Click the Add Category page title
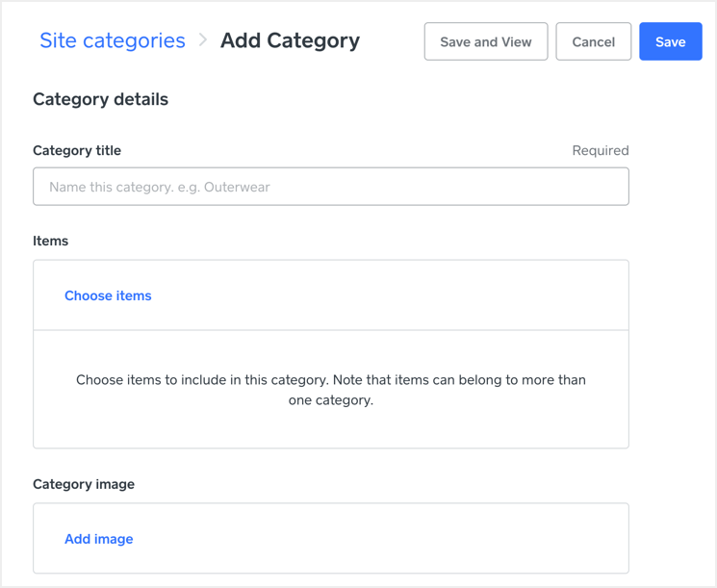 click(290, 40)
